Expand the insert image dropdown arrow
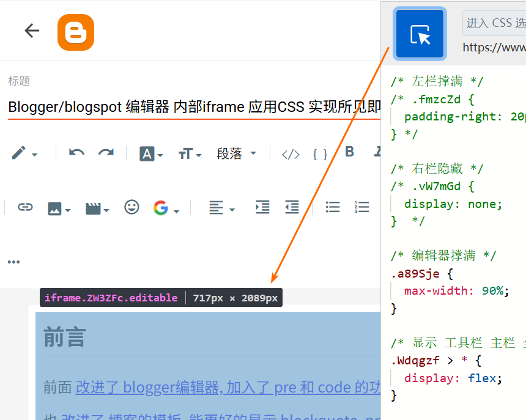The image size is (526, 420). (68, 210)
